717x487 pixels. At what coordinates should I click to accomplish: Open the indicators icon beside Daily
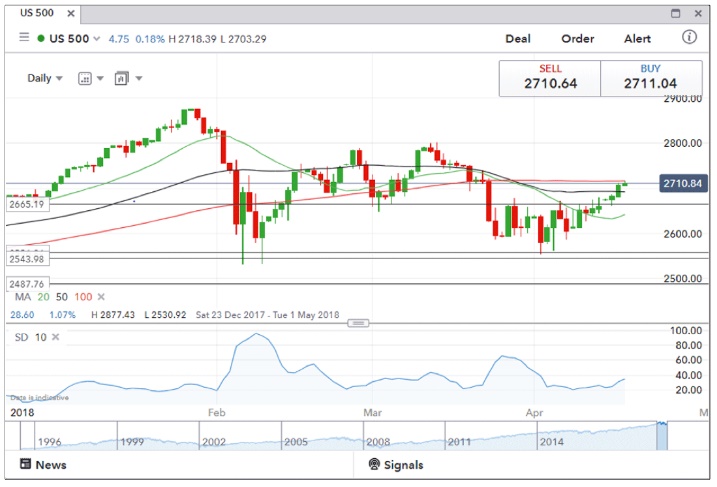85,79
